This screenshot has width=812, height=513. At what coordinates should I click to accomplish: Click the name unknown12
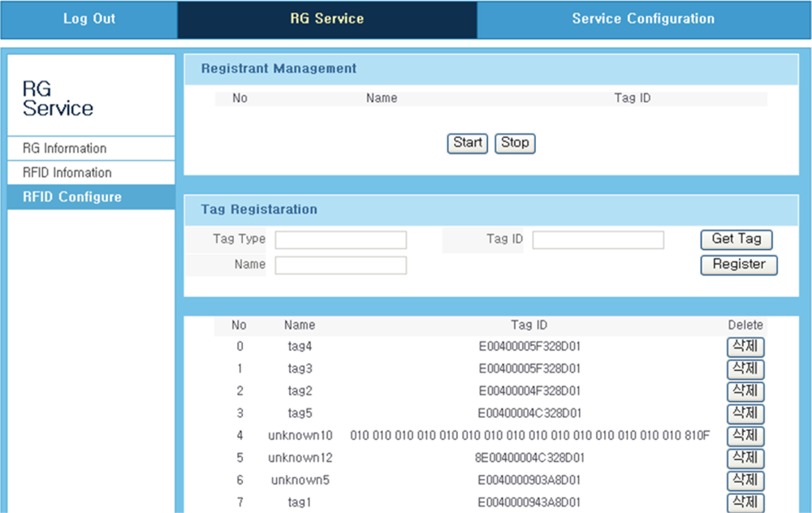point(300,458)
